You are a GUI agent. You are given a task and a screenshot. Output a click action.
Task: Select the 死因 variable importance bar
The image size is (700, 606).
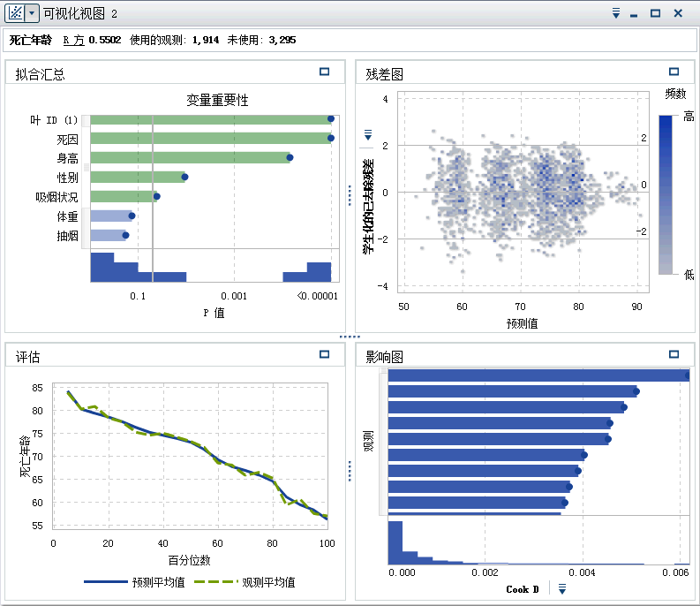210,138
